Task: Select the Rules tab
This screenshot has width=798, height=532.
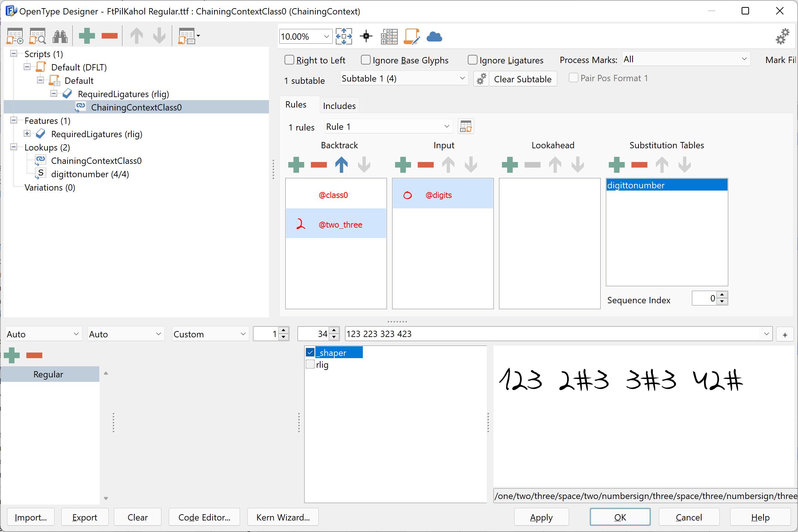Action: pyautogui.click(x=296, y=105)
